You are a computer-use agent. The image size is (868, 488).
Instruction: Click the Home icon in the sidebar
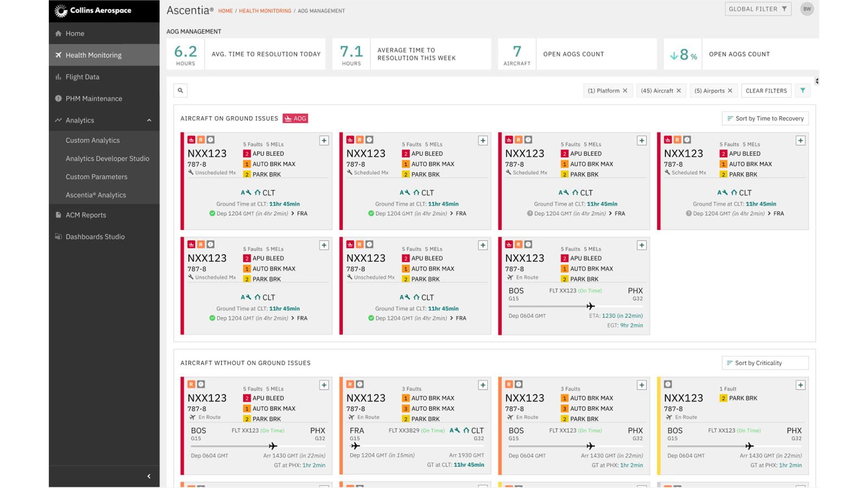[59, 33]
